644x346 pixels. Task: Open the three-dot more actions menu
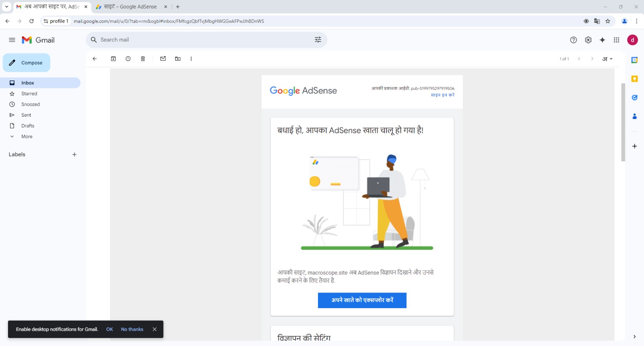[191, 59]
